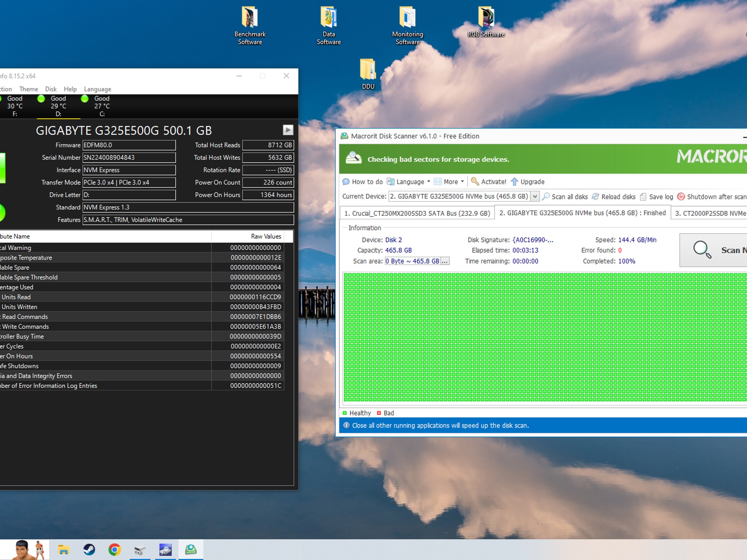Click the Activate! key button
This screenshot has width=747, height=560.
[489, 182]
